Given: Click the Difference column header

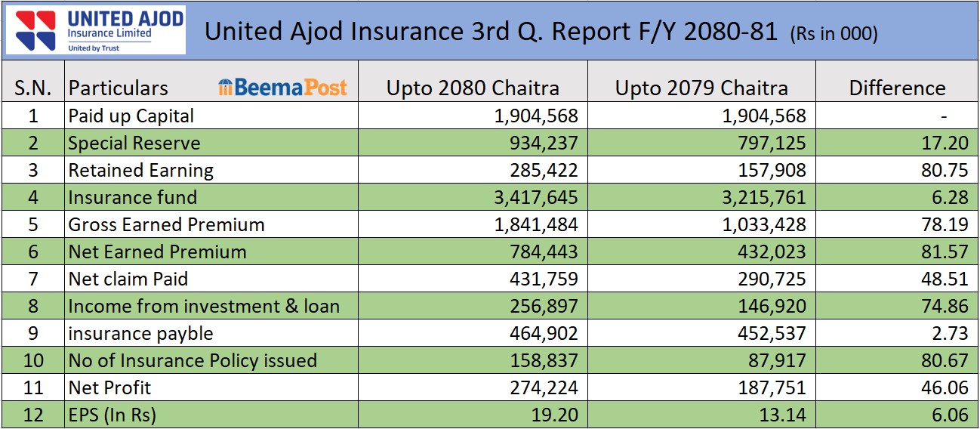Looking at the screenshot, I should click(897, 88).
